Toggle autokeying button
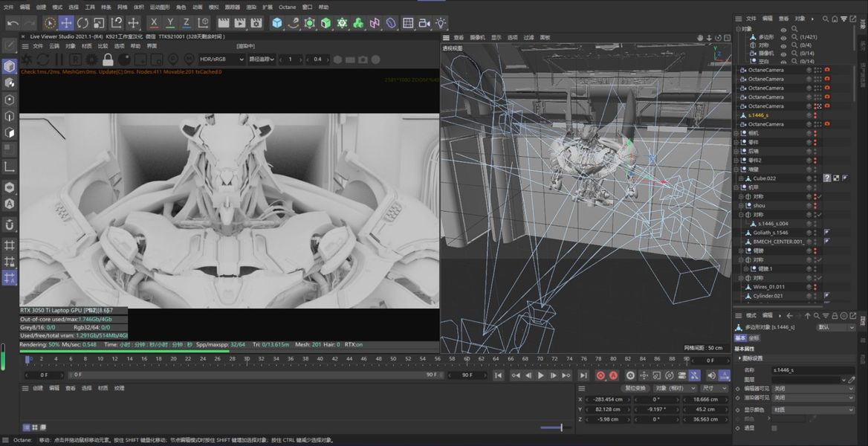This screenshot has height=446, width=868. point(613,375)
